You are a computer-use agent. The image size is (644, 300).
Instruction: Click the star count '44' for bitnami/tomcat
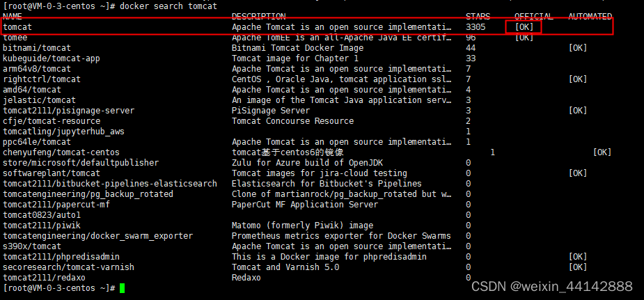pos(471,48)
